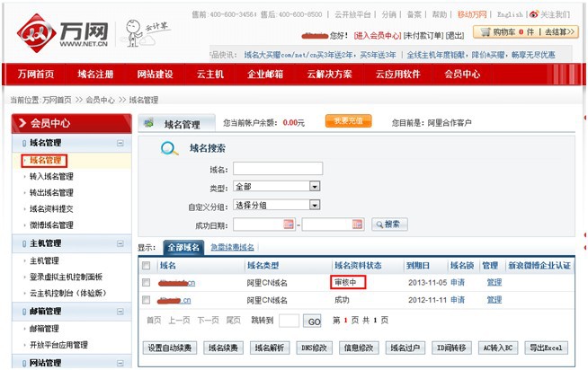Viewport: 588px width, 370px height.
Task: Select 转入域名管理 in the sidebar
Action: (x=51, y=176)
